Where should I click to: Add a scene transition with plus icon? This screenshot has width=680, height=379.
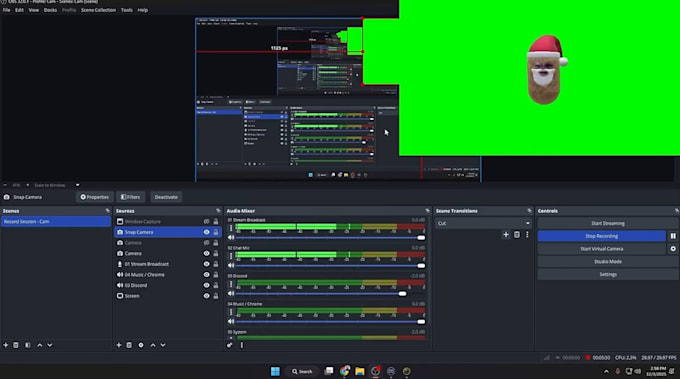[506, 235]
